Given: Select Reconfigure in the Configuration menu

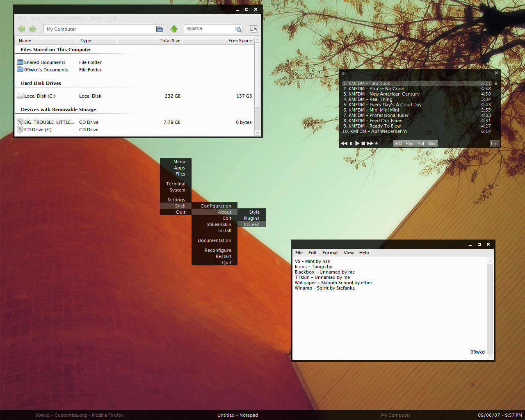Looking at the screenshot, I should (215, 250).
